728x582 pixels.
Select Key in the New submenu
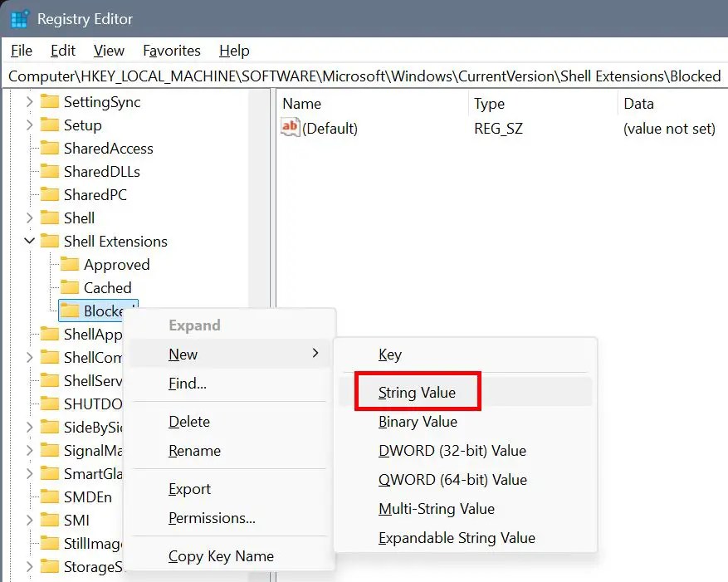(x=466, y=355)
